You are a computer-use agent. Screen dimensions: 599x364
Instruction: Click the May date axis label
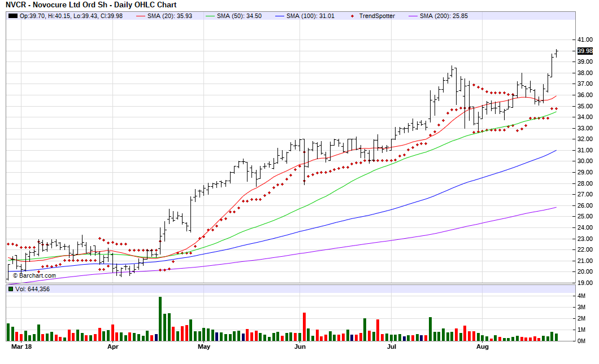pos(203,347)
